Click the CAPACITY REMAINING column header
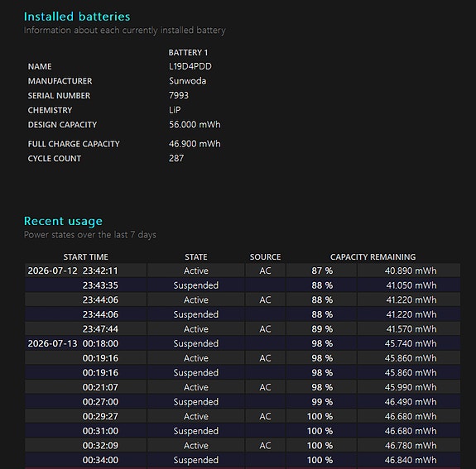 click(x=373, y=257)
